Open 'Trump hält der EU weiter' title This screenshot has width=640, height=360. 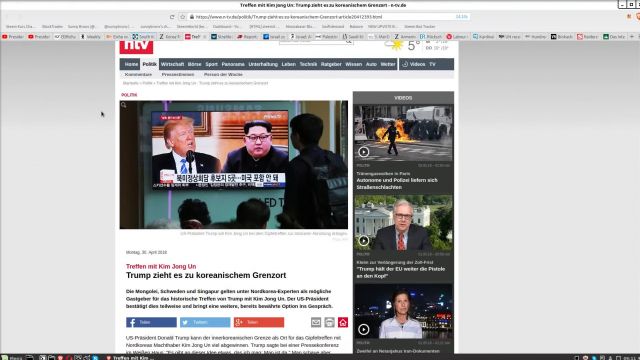pos(400,272)
